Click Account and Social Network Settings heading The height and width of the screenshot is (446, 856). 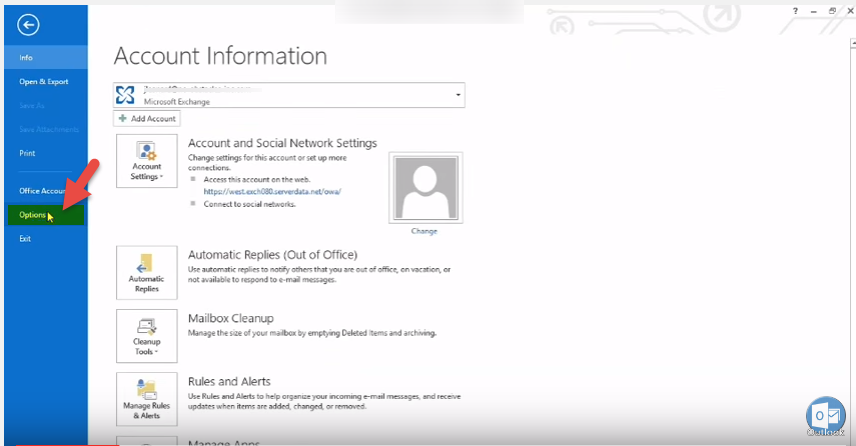point(282,143)
